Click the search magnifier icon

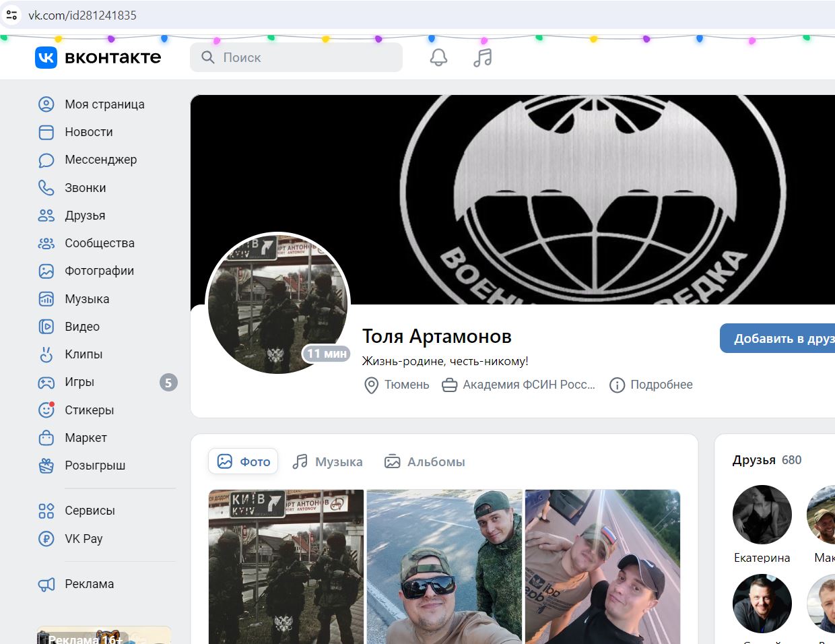[x=208, y=57]
